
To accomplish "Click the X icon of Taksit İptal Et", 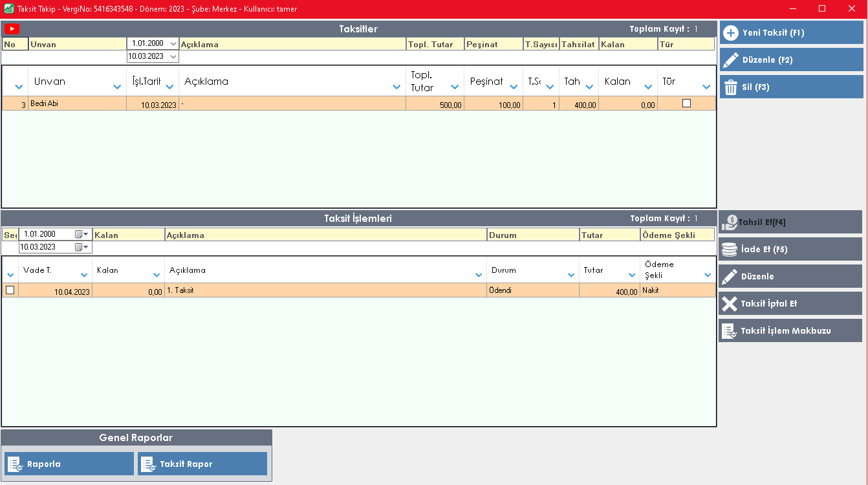I will [x=730, y=304].
